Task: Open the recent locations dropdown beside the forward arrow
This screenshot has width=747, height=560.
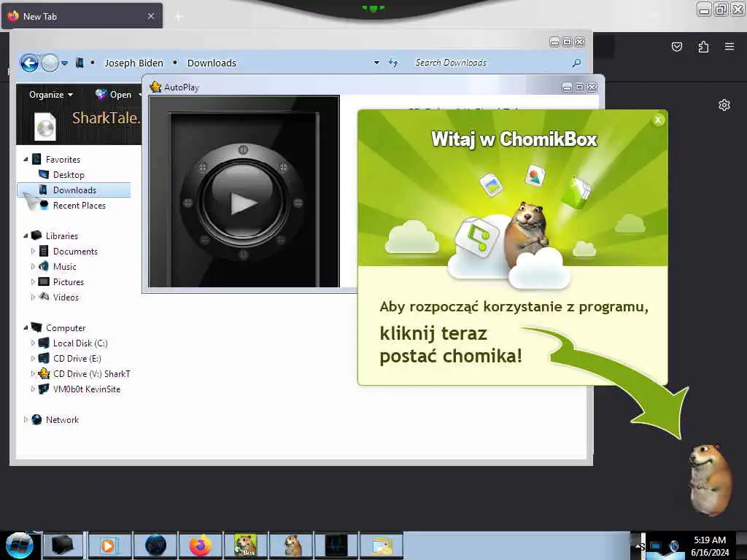Action: click(64, 63)
